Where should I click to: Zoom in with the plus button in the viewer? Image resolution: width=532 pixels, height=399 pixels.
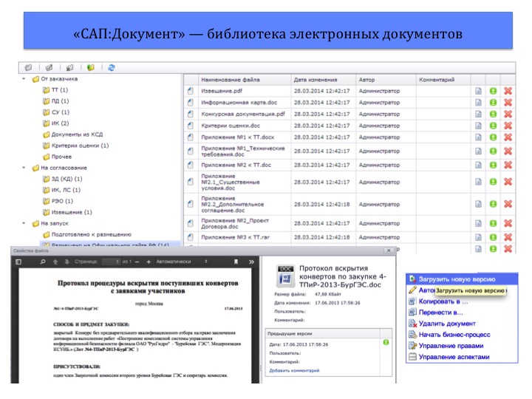149,262
